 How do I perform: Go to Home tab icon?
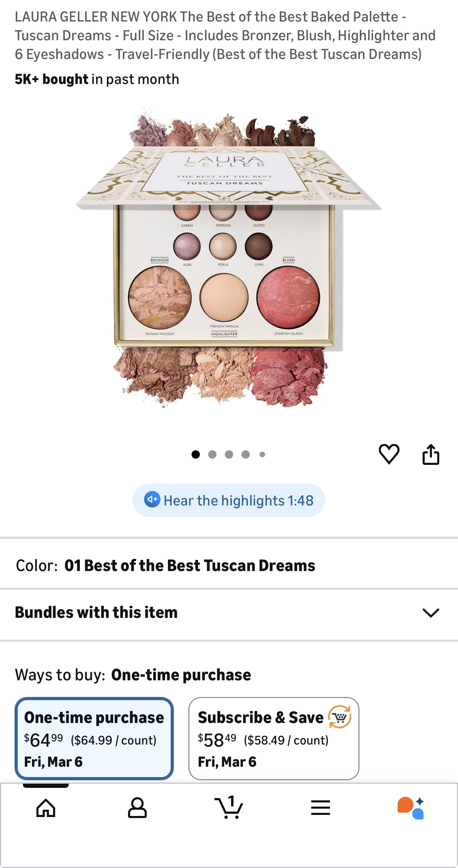[46, 808]
